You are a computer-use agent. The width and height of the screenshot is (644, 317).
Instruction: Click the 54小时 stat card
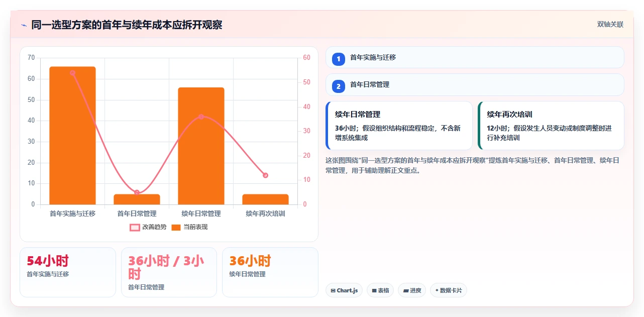(68, 272)
